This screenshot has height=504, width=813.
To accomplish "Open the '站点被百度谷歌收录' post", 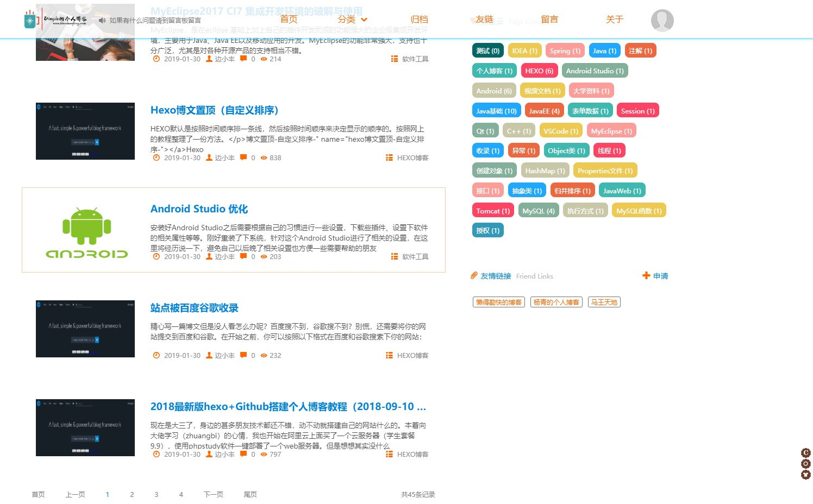I will 194,308.
